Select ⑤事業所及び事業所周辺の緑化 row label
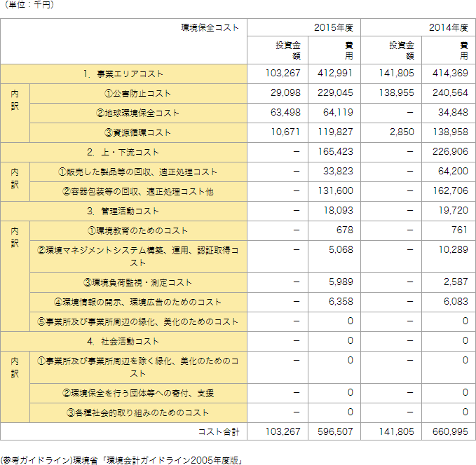The height and width of the screenshot is (465, 476). [138, 321]
